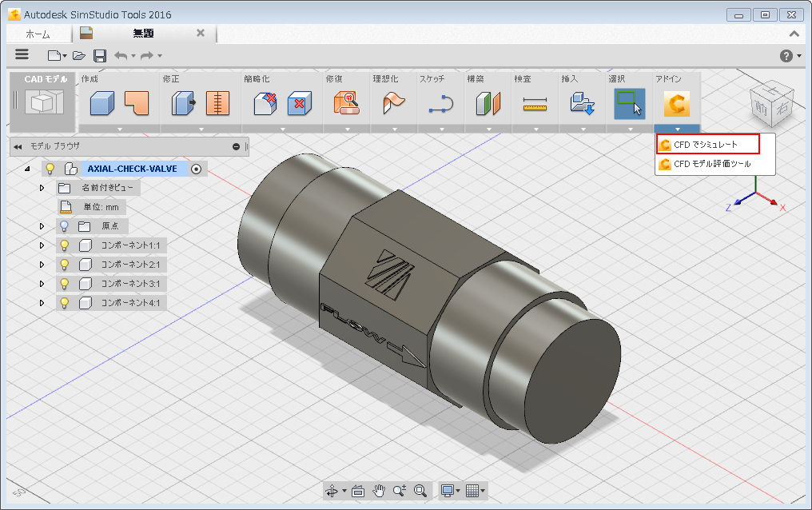Expand コンポーネント3:1 tree node
The width and height of the screenshot is (812, 510).
click(42, 284)
